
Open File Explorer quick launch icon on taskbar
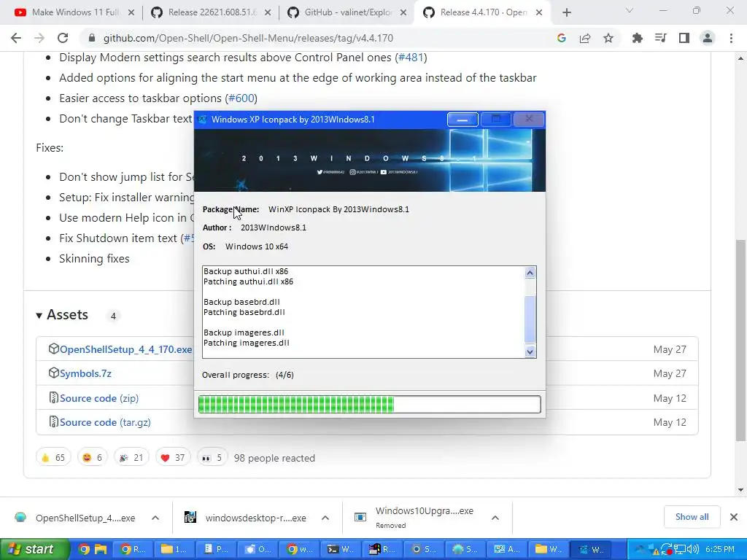click(101, 549)
